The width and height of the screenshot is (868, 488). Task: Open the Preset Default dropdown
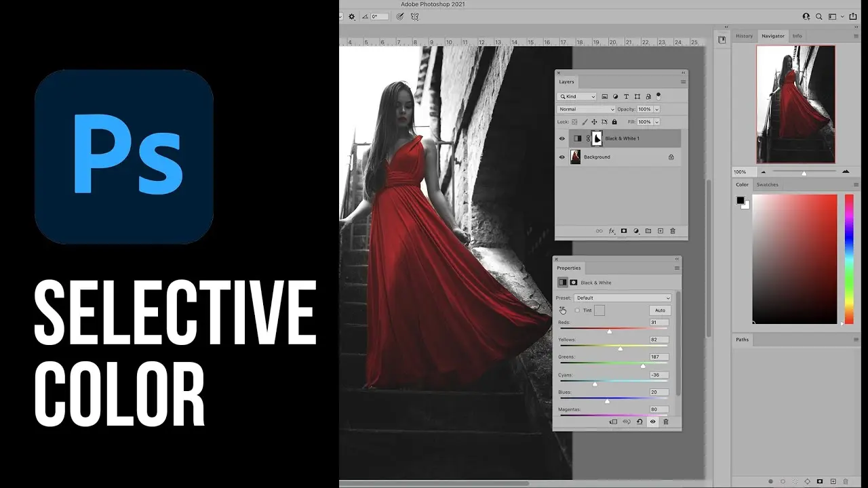623,298
